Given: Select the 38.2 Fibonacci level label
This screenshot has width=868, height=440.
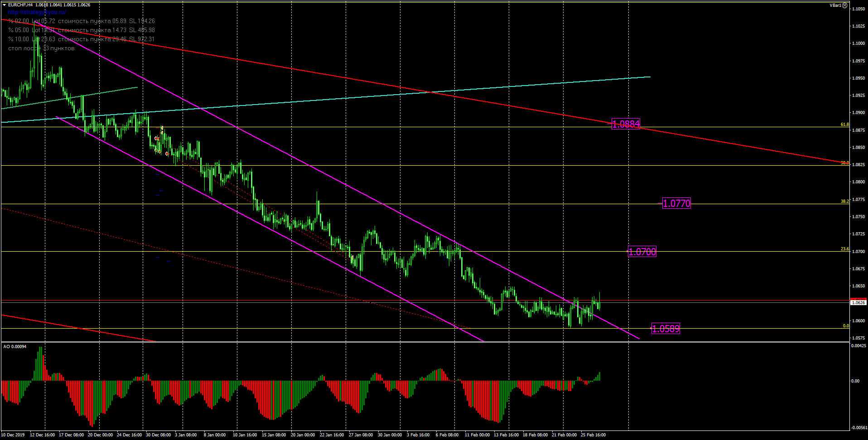Looking at the screenshot, I should tap(844, 201).
